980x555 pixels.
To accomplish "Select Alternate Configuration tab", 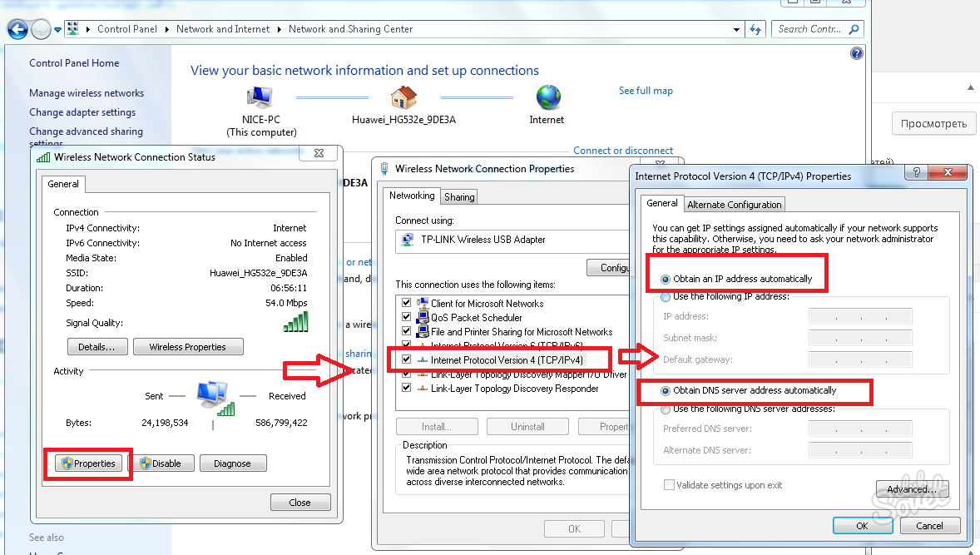I will (x=735, y=205).
